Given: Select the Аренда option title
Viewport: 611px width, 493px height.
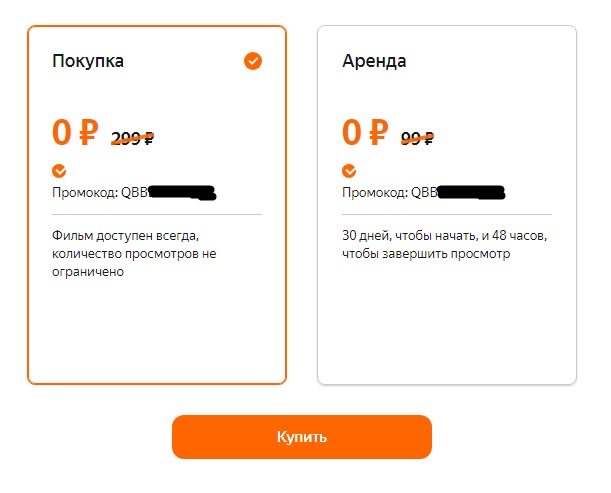Looking at the screenshot, I should 374,61.
